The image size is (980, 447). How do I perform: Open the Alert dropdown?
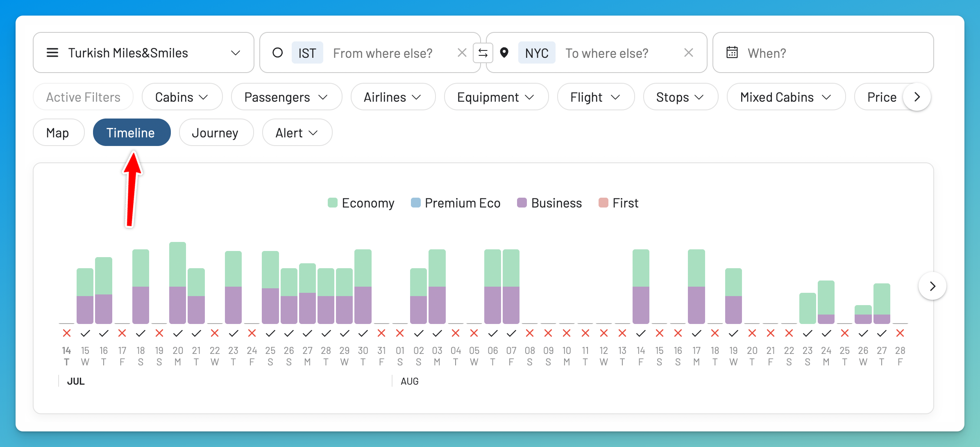pyautogui.click(x=297, y=132)
